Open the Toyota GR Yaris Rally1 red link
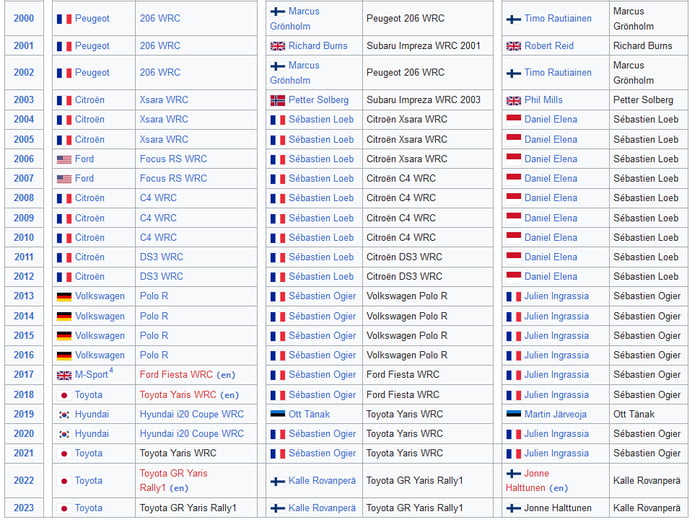The width and height of the screenshot is (700, 522). tap(173, 473)
